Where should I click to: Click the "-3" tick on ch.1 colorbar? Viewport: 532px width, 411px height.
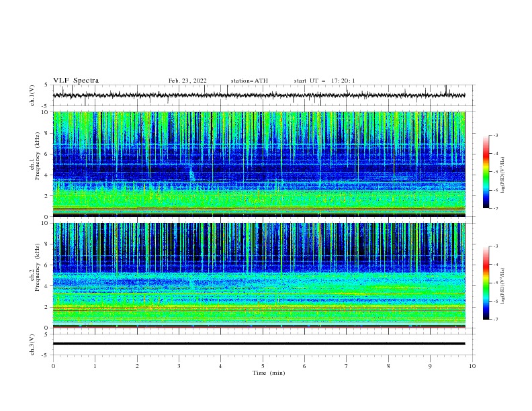(496, 135)
